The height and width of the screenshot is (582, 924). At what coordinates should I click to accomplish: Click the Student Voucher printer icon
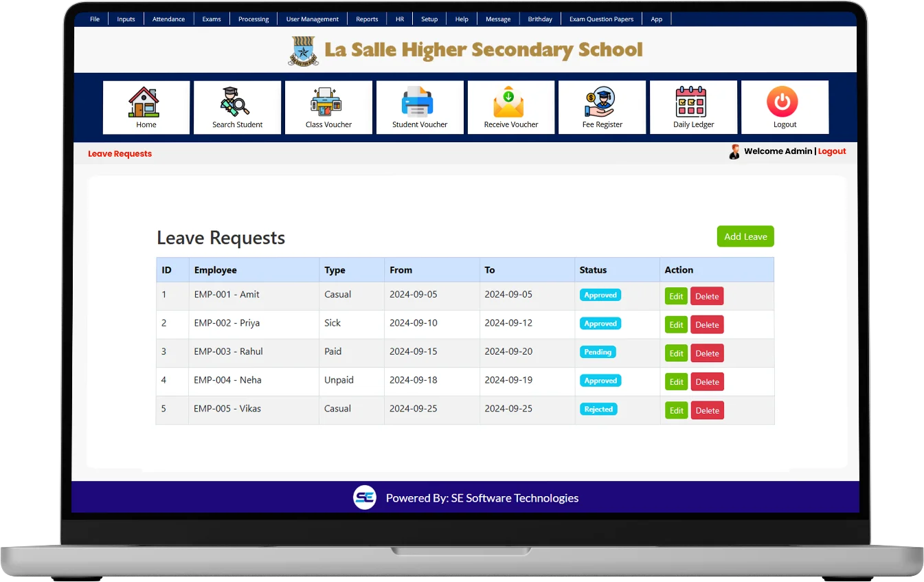(x=419, y=102)
